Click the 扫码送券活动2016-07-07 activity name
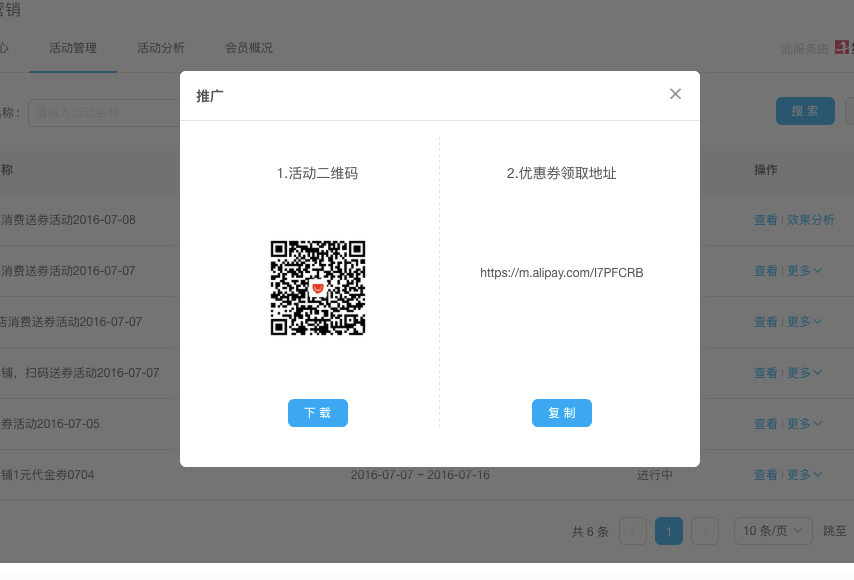 pos(80,373)
